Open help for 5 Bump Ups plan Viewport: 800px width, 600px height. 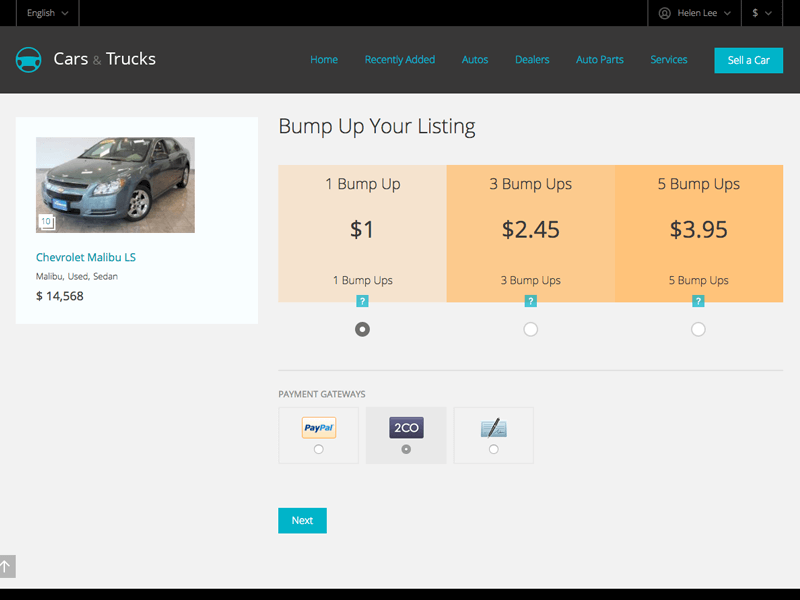click(x=698, y=301)
